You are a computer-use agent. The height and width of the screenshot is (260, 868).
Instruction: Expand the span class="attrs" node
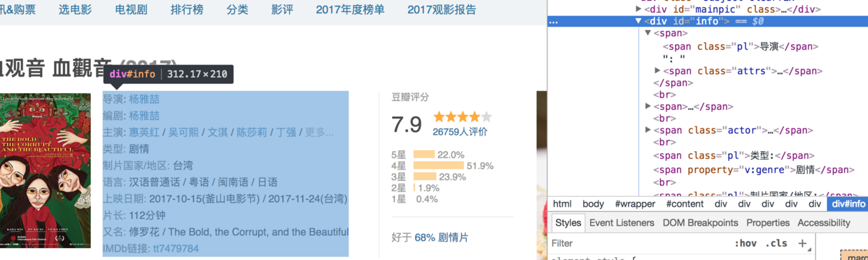(657, 71)
